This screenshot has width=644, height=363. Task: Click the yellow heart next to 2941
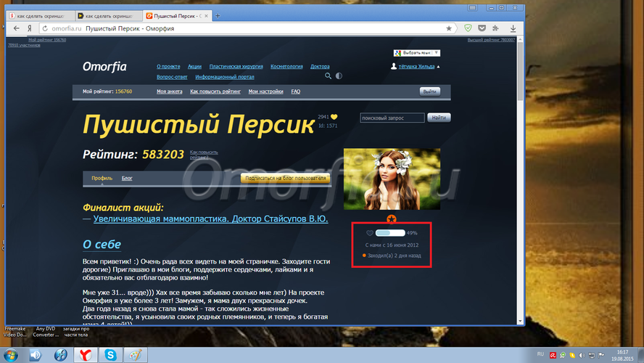tap(334, 117)
